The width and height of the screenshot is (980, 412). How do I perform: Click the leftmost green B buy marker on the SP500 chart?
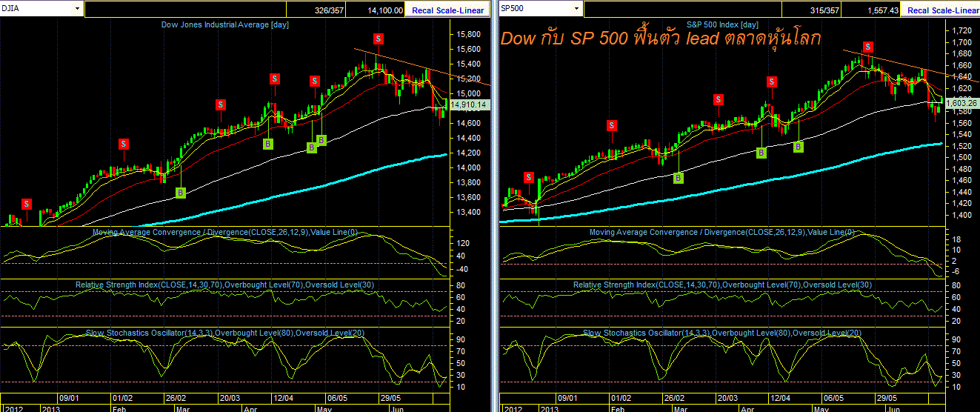[678, 177]
